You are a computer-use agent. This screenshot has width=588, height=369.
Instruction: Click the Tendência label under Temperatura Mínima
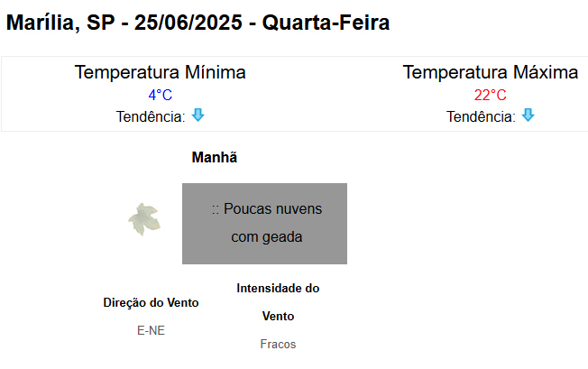[x=151, y=116]
